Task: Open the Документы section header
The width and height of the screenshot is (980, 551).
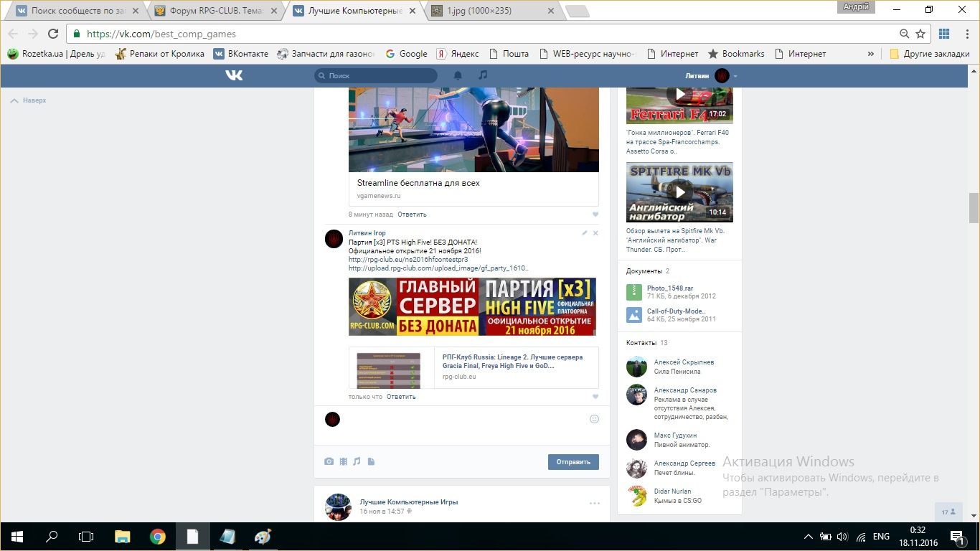Action: click(x=648, y=271)
